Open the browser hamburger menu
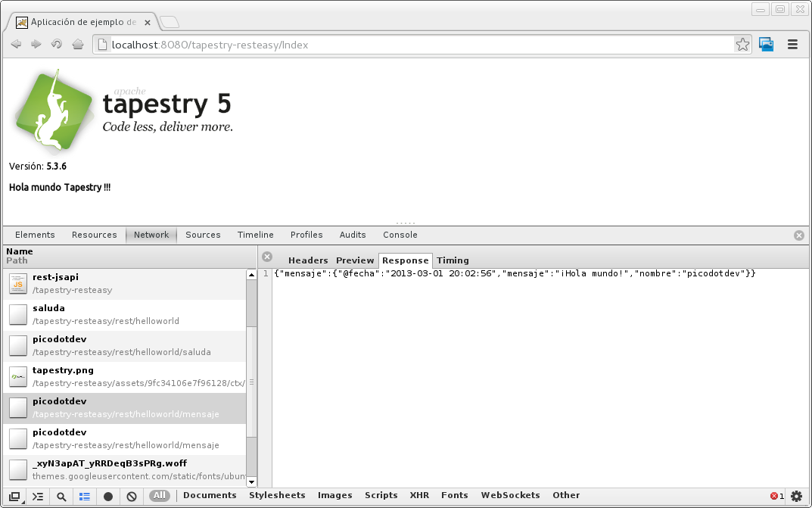Viewport: 812px width, 508px height. click(792, 45)
